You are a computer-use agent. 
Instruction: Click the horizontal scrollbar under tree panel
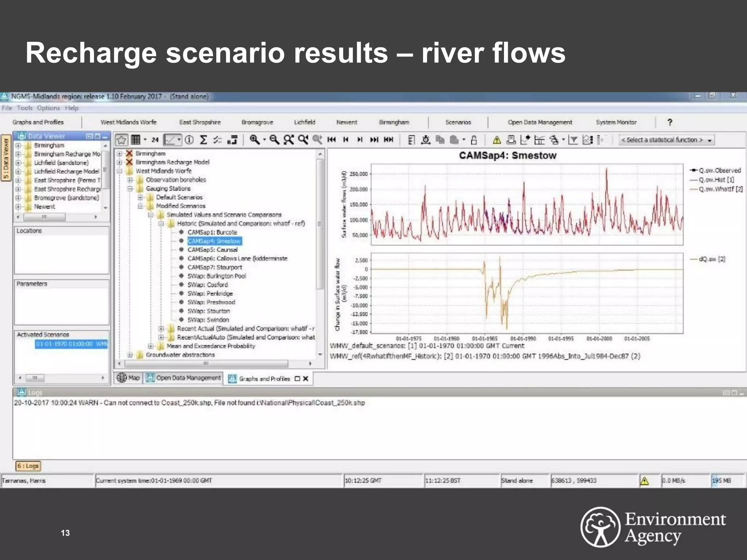pyautogui.click(x=206, y=363)
